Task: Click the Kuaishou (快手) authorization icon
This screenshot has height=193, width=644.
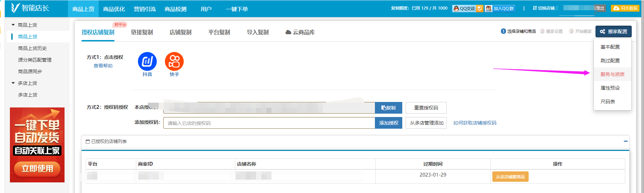Action: (174, 62)
